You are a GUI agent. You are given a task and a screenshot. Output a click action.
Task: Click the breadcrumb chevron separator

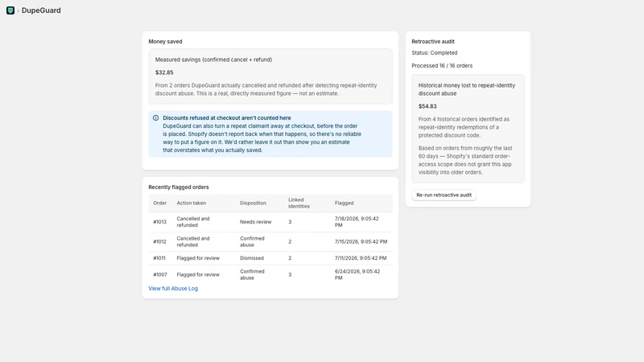18,10
